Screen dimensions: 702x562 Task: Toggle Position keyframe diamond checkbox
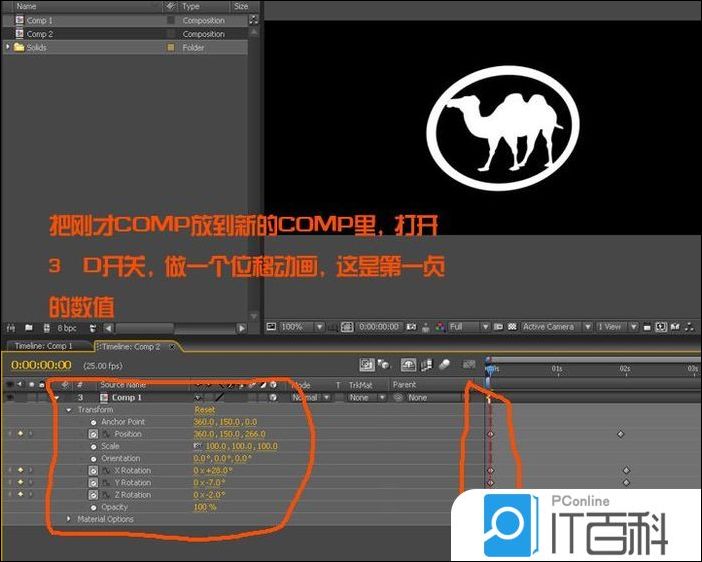point(20,433)
